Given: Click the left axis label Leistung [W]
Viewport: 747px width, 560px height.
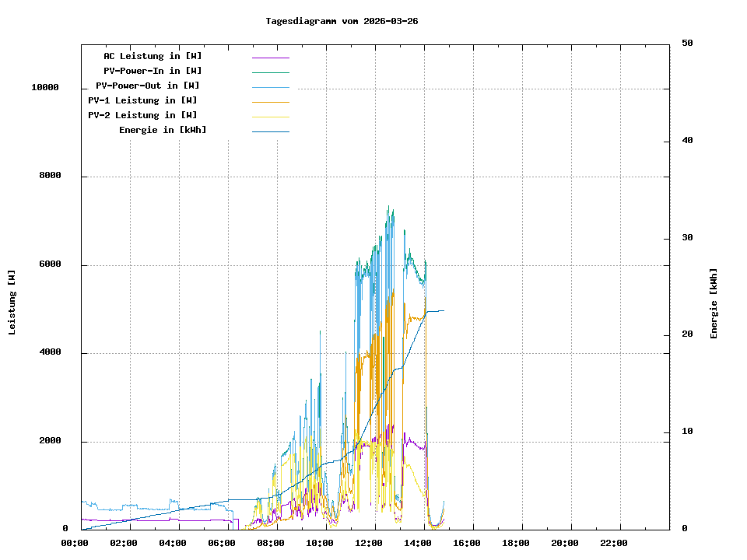Looking at the screenshot, I should pyautogui.click(x=12, y=303).
